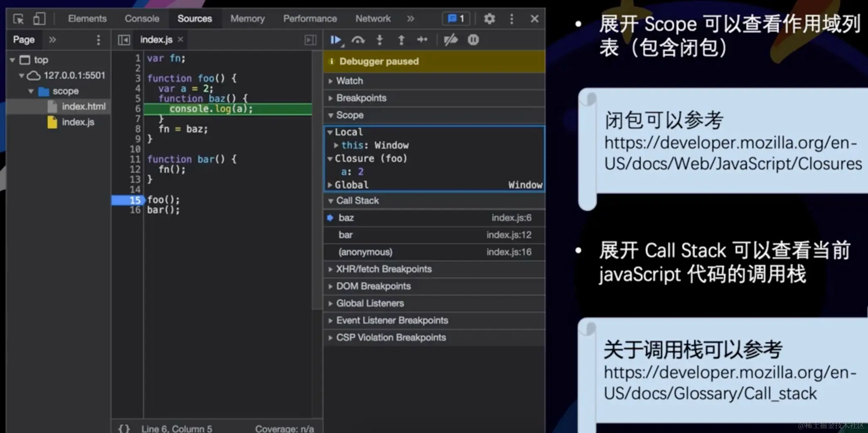
Task: Expand CSP Violation Breakpoints section
Action: [x=434, y=338]
